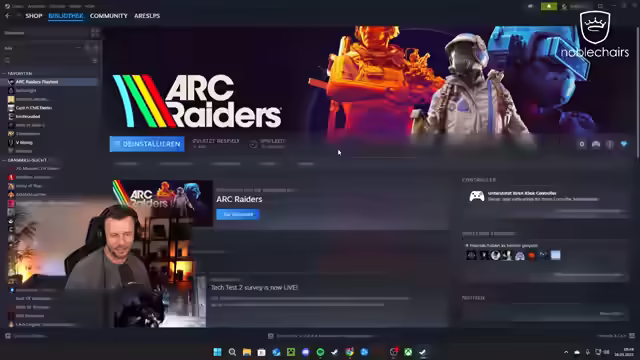The height and width of the screenshot is (360, 640).
Task: Click the blue diamond favorite icon
Action: point(624,144)
